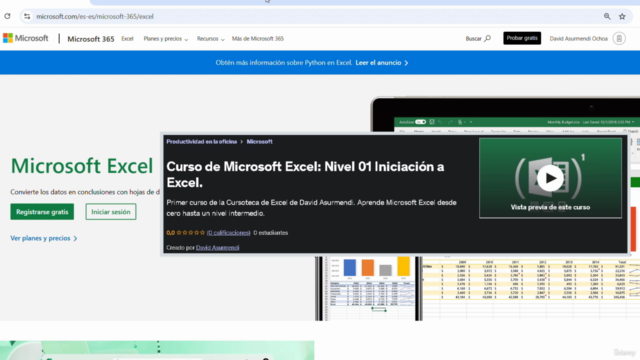Open David Asurmendi Ochoa account name

tap(578, 38)
